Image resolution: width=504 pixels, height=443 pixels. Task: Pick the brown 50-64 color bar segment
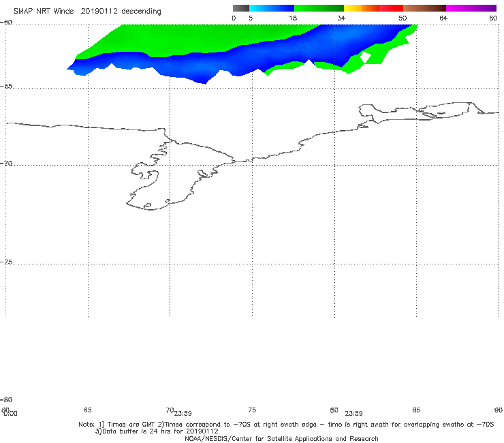pyautogui.click(x=424, y=8)
